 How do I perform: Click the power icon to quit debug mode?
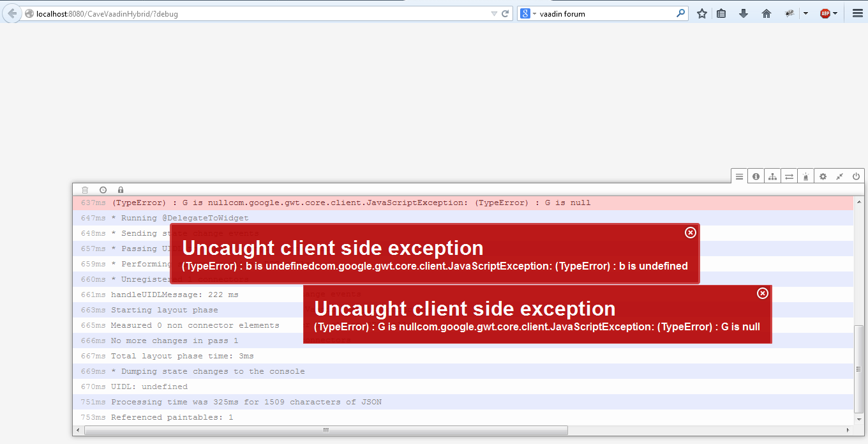tap(857, 176)
